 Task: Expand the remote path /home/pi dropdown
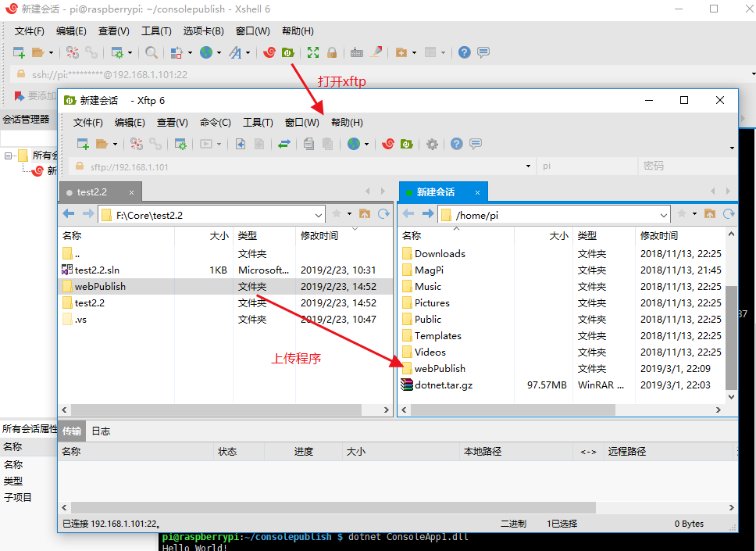[663, 215]
